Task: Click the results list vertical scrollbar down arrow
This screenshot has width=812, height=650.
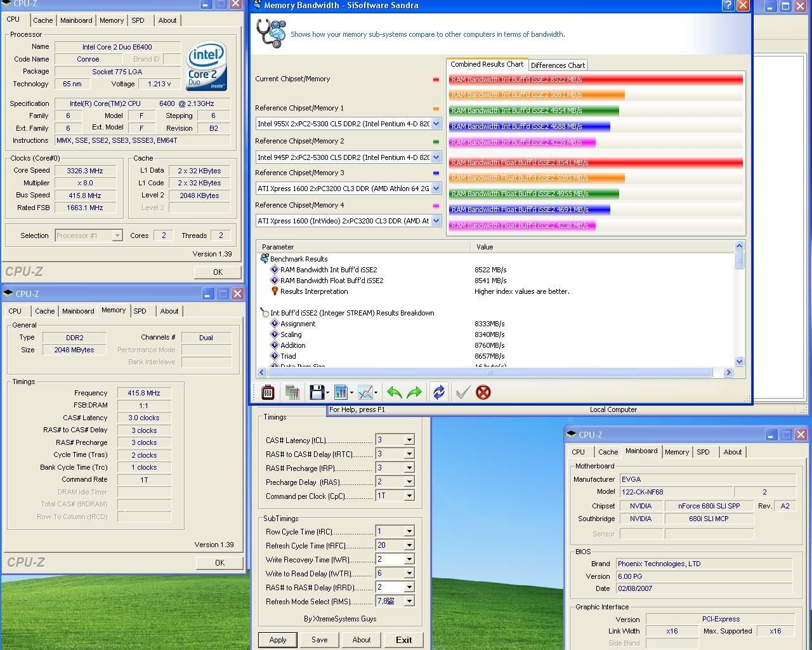Action: point(739,361)
